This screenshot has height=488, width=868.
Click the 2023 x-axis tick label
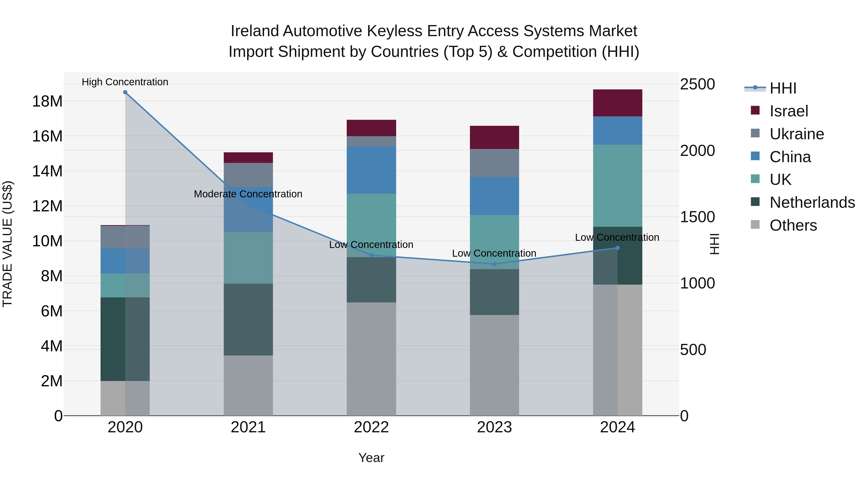coord(494,427)
